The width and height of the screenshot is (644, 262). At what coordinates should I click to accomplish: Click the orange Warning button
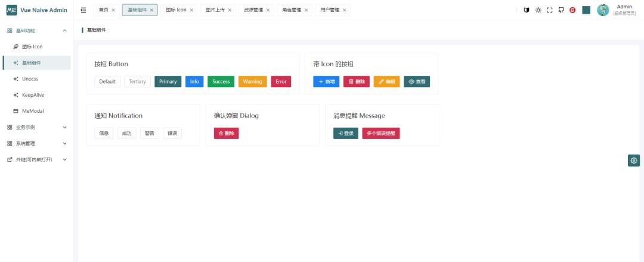pyautogui.click(x=253, y=81)
